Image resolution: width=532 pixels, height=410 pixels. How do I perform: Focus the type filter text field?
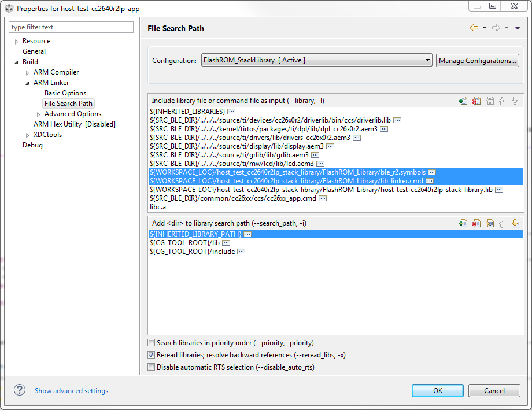point(71,27)
